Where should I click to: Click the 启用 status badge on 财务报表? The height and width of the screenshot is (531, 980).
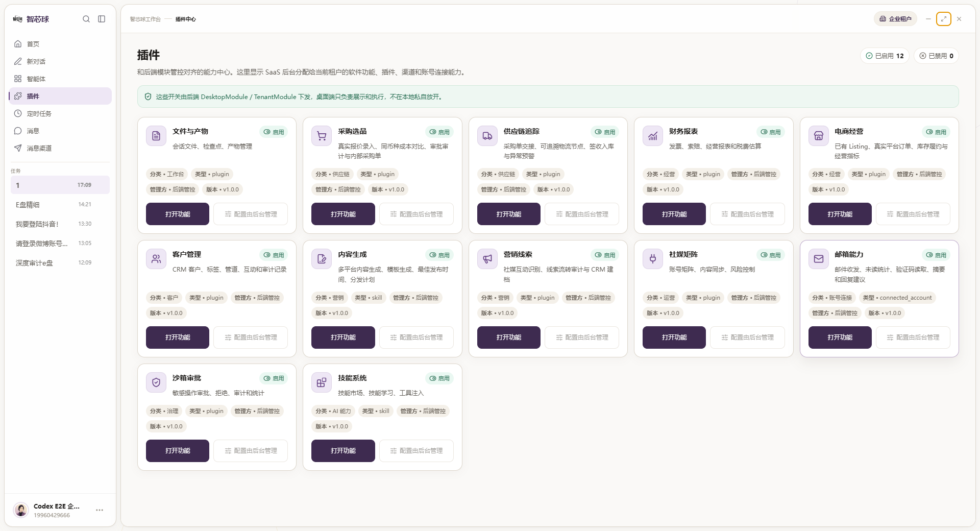[770, 132]
